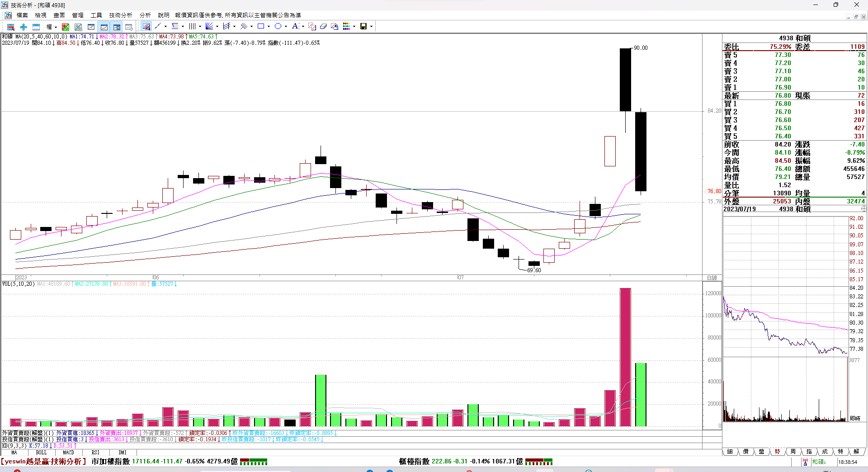This screenshot has width=868, height=472.
Task: Click the 櫃檯指數 status bar entry
Action: click(x=414, y=462)
